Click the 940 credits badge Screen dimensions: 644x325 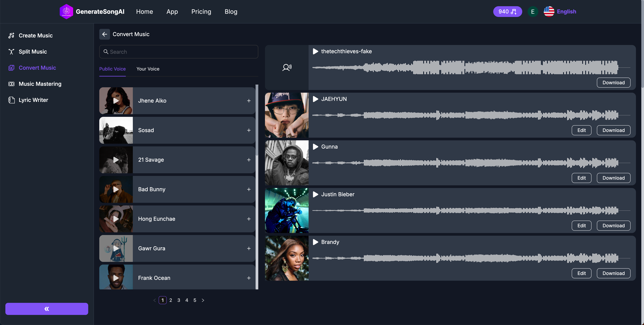pos(507,12)
